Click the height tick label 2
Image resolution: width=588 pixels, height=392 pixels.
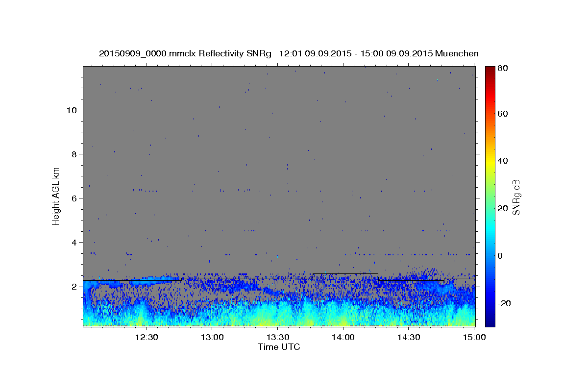(x=74, y=287)
